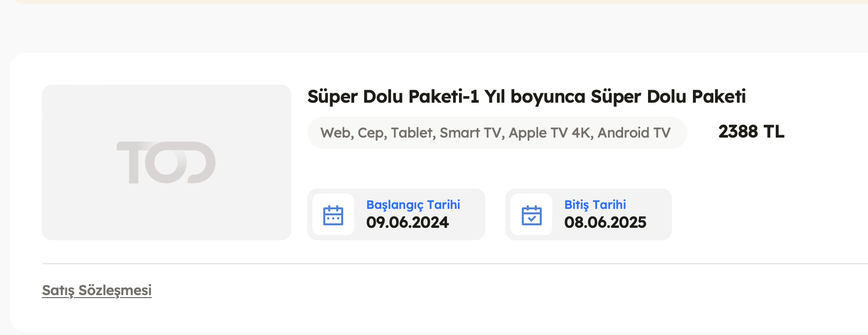Click "Android TV" in device list
The width and height of the screenshot is (868, 335).
click(634, 133)
